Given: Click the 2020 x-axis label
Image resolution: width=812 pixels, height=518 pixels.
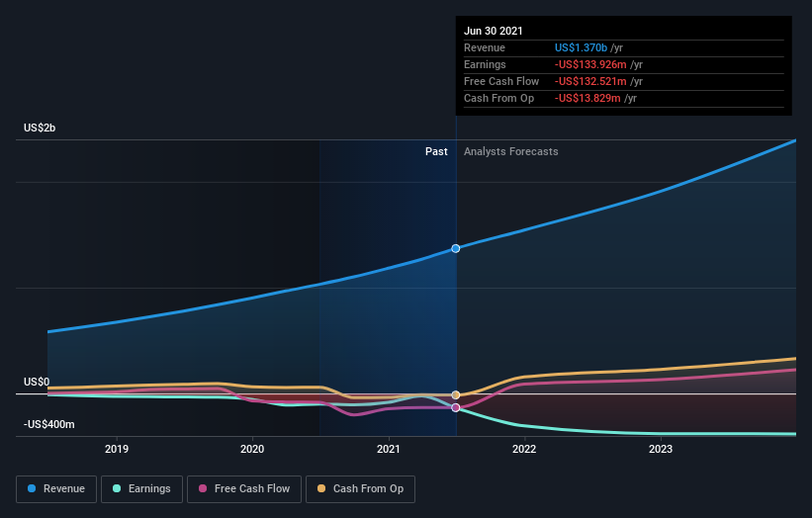Looking at the screenshot, I should tap(252, 449).
